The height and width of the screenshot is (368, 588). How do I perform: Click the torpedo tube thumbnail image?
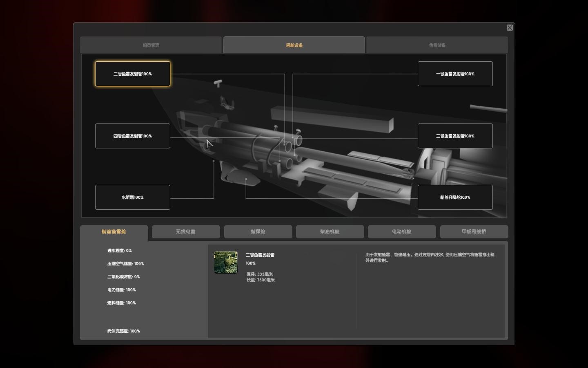[x=226, y=262]
